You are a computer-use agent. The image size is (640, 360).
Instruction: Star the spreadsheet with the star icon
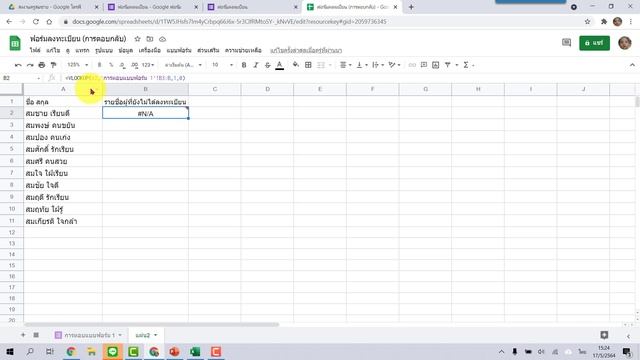[138, 39]
